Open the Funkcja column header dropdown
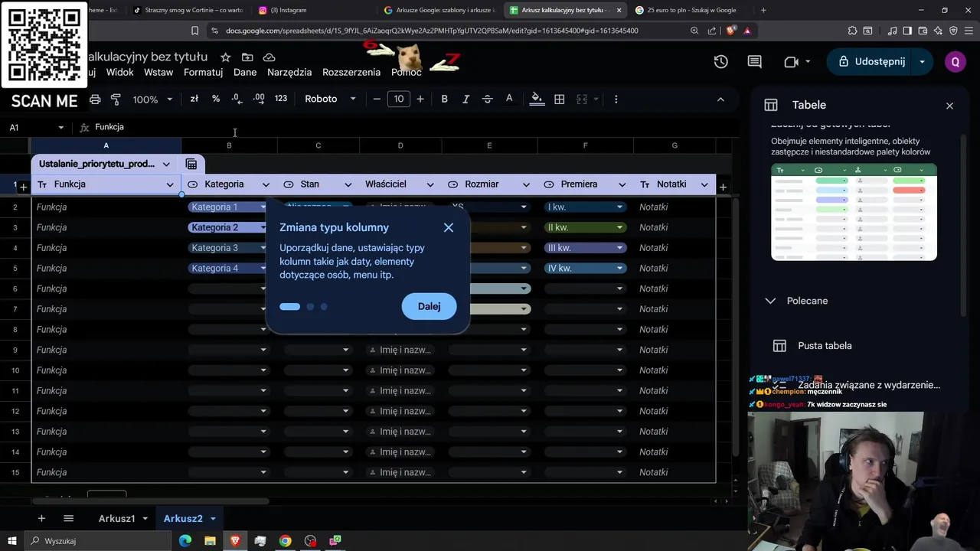This screenshot has height=551, width=980. tap(170, 184)
